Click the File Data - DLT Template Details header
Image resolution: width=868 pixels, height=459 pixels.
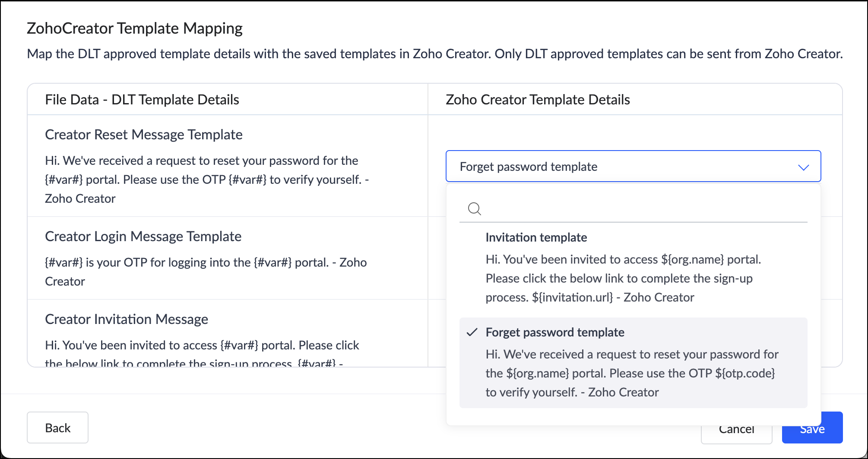coord(142,100)
